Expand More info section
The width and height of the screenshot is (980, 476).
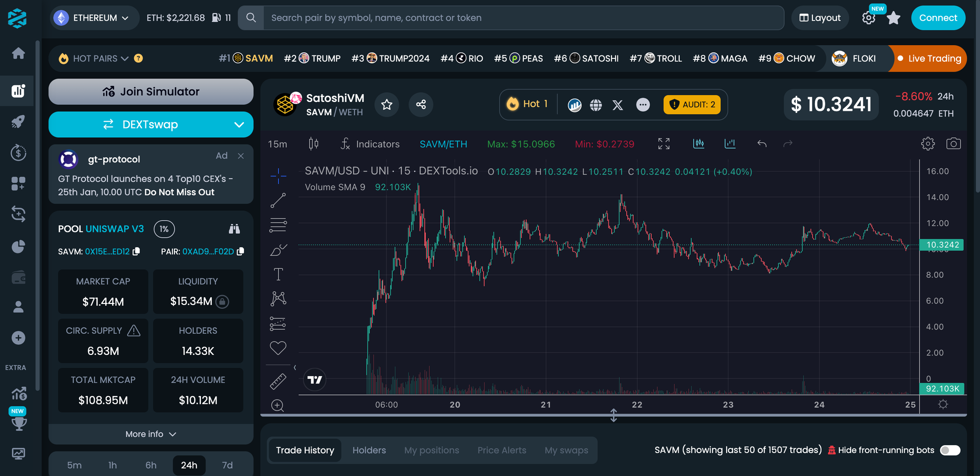point(151,434)
